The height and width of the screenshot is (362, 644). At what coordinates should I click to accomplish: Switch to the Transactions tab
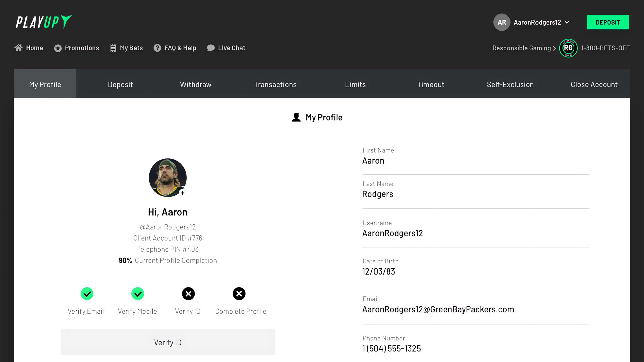(x=275, y=84)
